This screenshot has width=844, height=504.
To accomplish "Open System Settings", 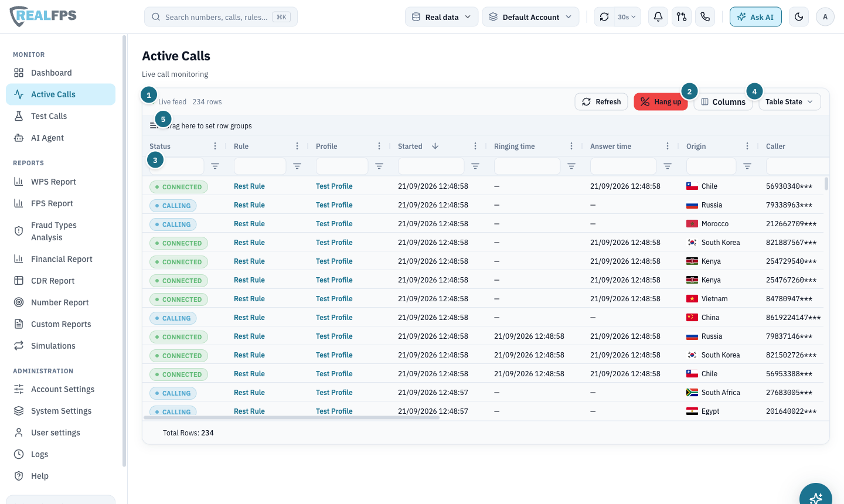I will pos(60,411).
